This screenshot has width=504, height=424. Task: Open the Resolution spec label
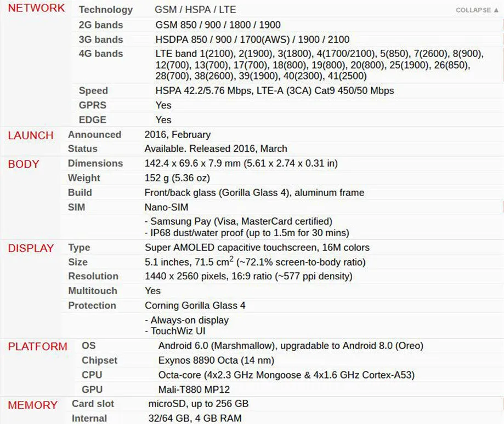(x=93, y=276)
